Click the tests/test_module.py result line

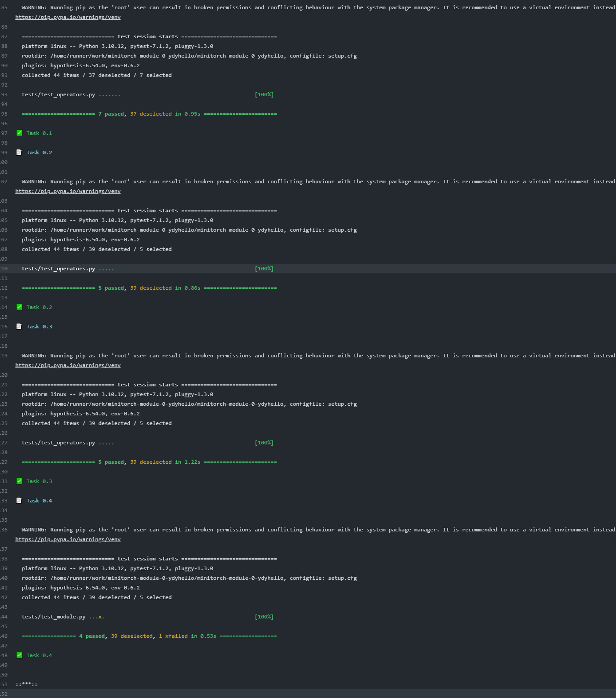click(63, 617)
